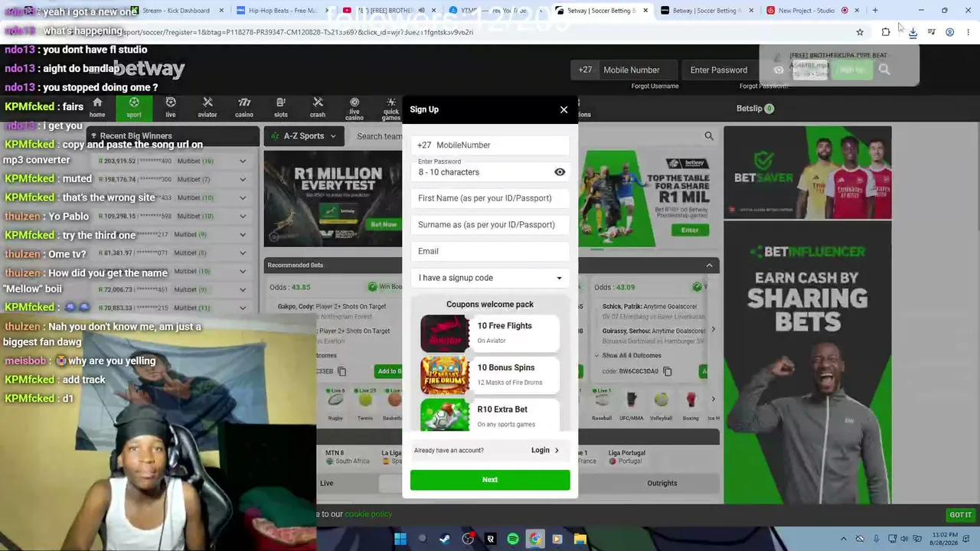Select the 10 Free Flights coupon
The width and height of the screenshot is (980, 551).
pos(490,334)
